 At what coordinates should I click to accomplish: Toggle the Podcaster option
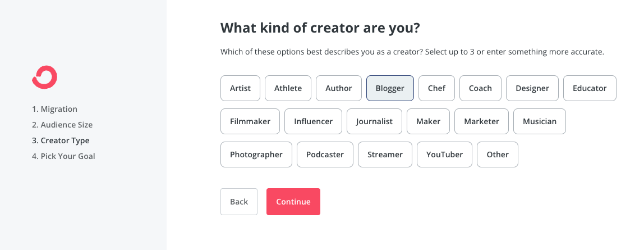click(x=325, y=154)
